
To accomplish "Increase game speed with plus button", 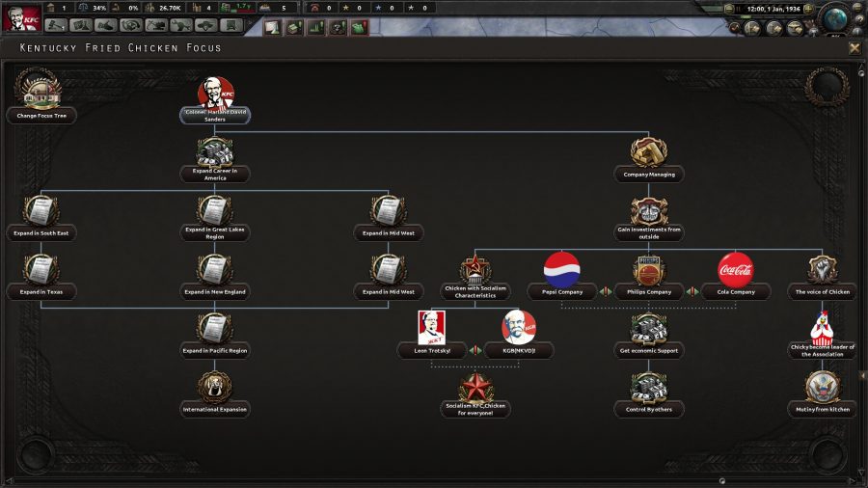I will tap(807, 9).
